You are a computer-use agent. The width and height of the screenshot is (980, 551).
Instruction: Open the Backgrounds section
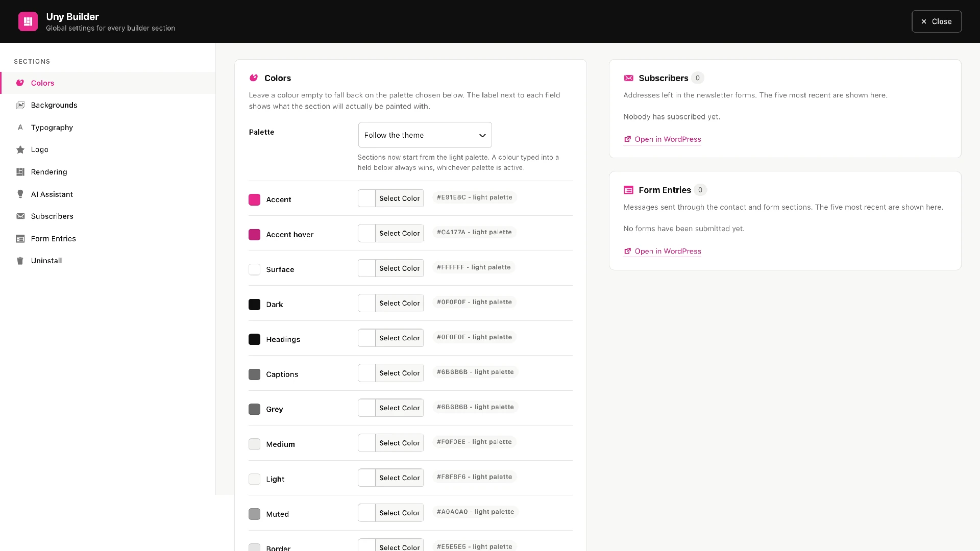tap(108, 105)
